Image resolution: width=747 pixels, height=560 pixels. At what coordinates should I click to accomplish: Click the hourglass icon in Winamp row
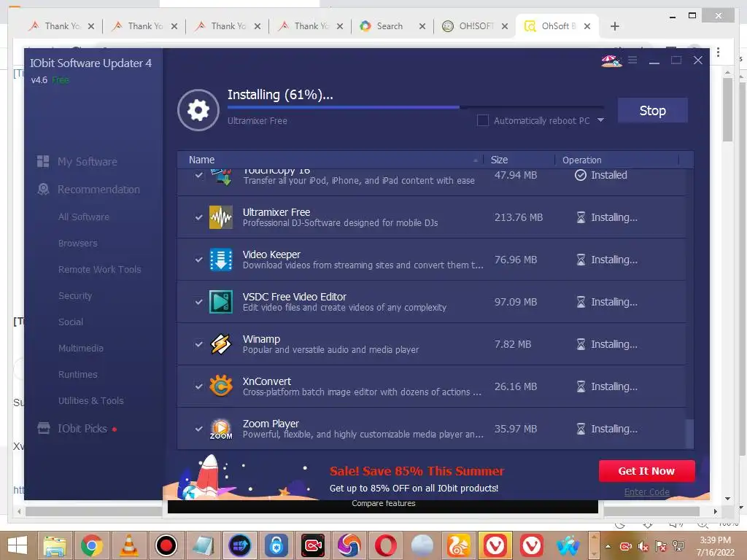[581, 344]
